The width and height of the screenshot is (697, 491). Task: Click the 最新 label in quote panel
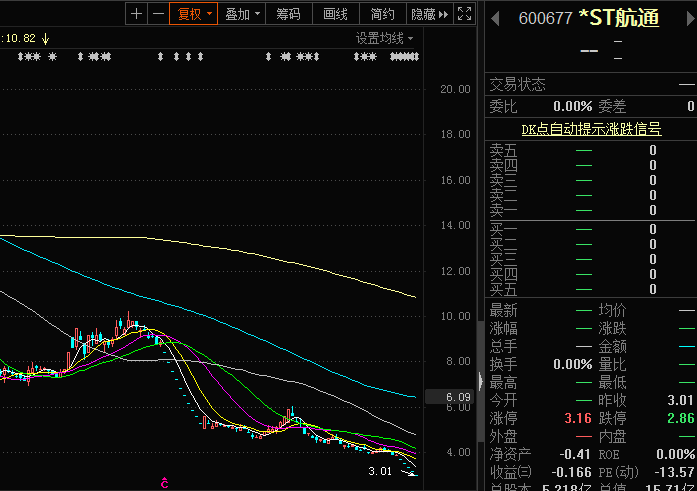coord(504,310)
